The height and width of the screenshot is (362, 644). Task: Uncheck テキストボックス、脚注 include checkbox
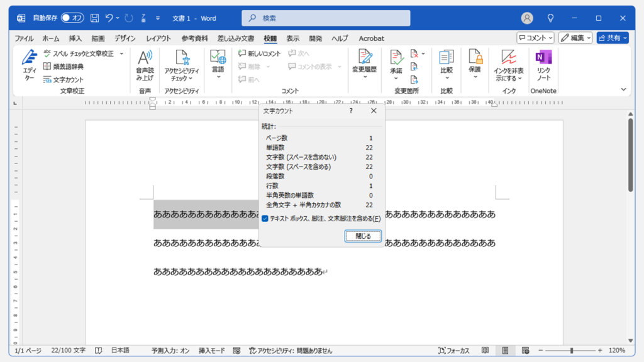click(265, 219)
